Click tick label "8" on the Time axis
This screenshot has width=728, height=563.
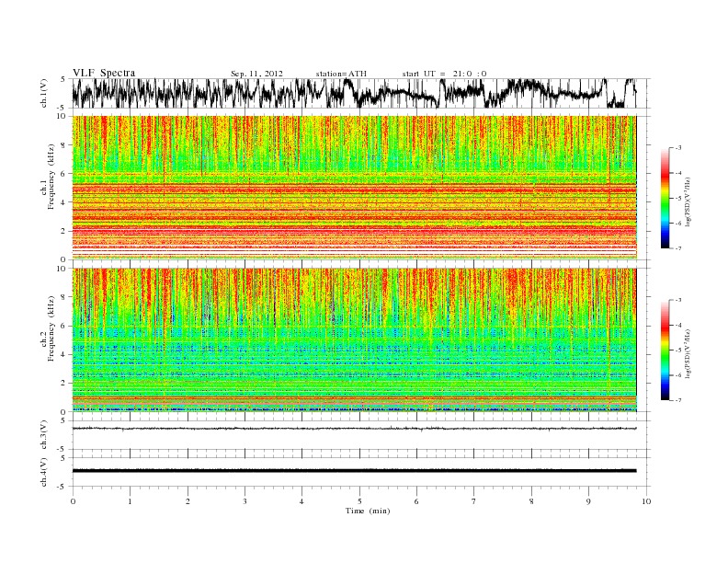(531, 501)
